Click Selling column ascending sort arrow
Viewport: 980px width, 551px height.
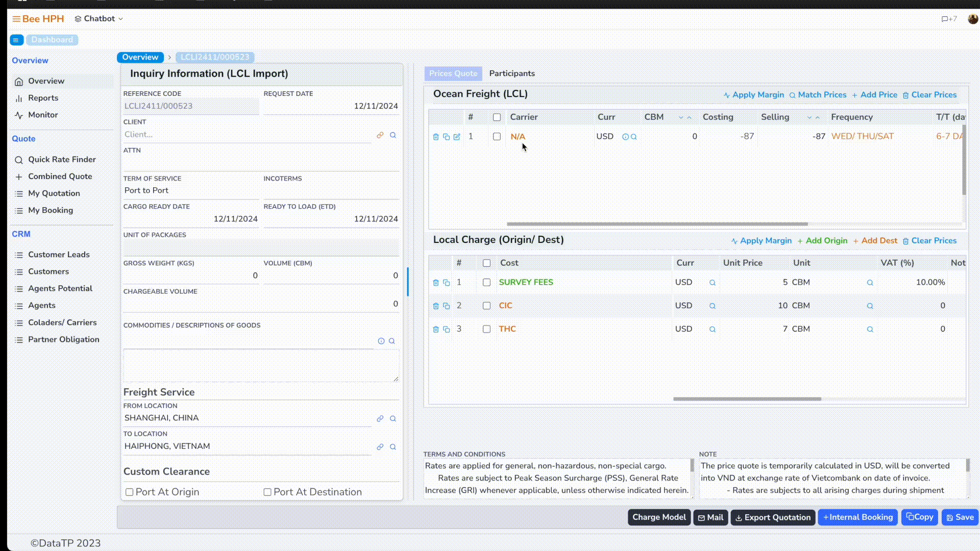(818, 118)
